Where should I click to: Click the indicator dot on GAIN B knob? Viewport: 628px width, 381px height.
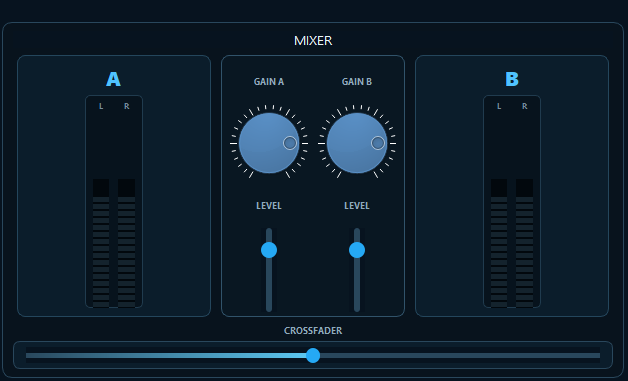pyautogui.click(x=378, y=143)
